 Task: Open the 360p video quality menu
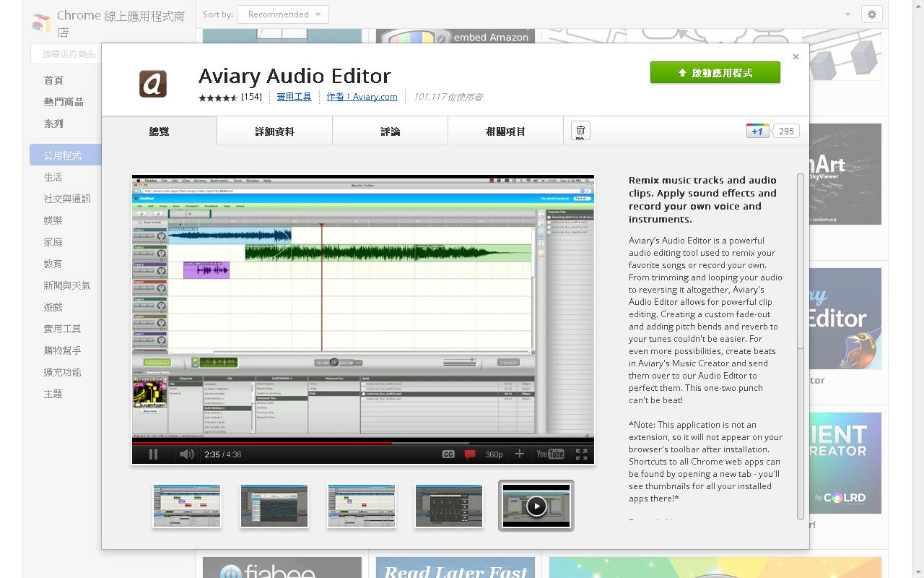494,454
